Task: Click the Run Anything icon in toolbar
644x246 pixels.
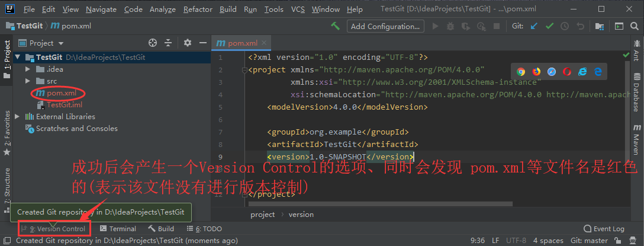Action: click(x=619, y=26)
